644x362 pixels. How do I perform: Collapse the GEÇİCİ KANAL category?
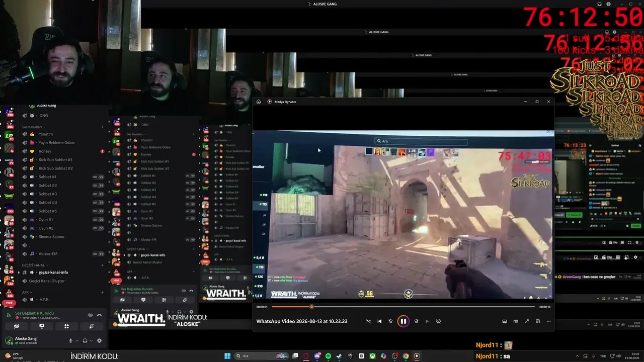35,265
